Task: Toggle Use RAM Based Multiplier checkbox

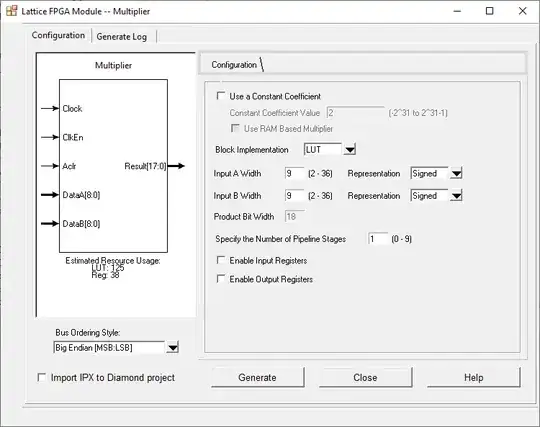Action: tap(235, 128)
